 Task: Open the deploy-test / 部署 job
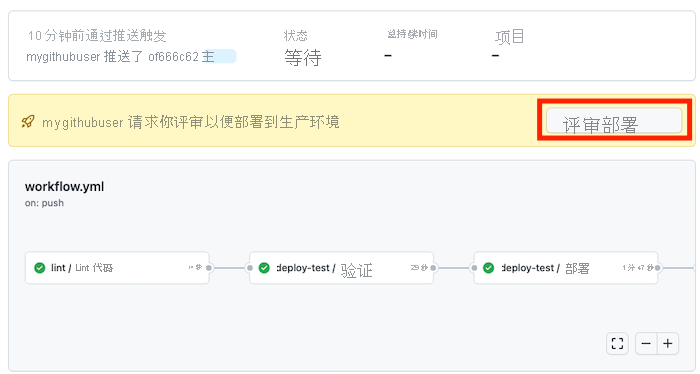pos(566,268)
